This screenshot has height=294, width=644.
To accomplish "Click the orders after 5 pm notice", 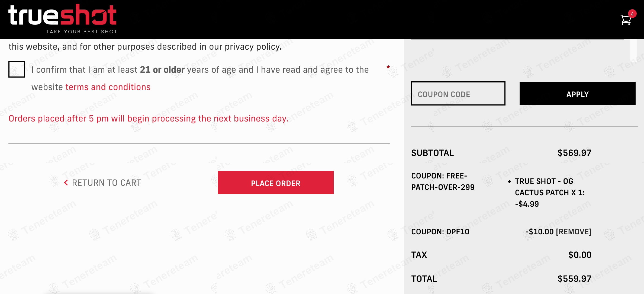I will pos(148,119).
